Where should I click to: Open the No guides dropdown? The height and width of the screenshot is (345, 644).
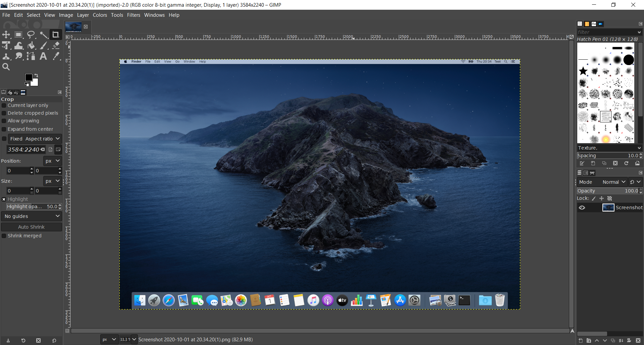32,216
